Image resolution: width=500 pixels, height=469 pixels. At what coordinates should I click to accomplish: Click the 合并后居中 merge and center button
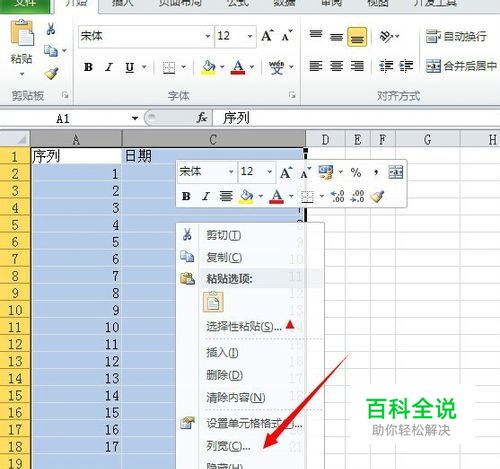[461, 66]
